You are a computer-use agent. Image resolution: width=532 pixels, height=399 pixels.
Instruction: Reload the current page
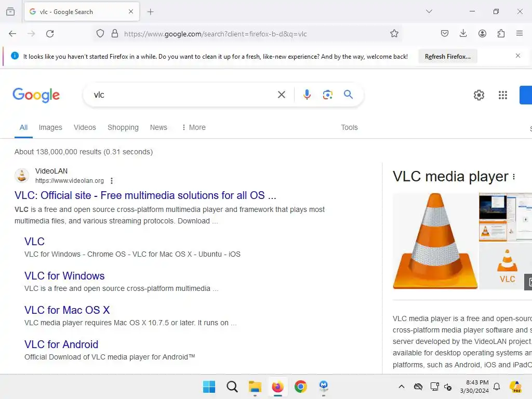pos(50,34)
